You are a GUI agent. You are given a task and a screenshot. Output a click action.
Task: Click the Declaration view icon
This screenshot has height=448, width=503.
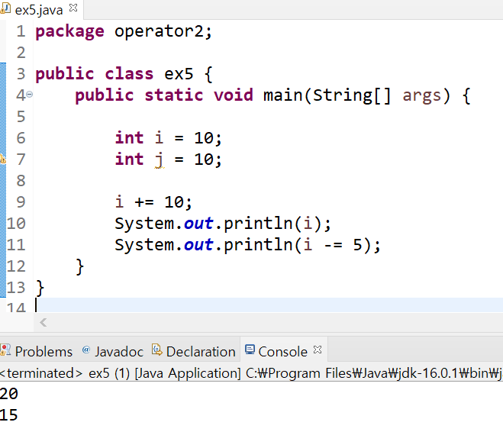157,350
